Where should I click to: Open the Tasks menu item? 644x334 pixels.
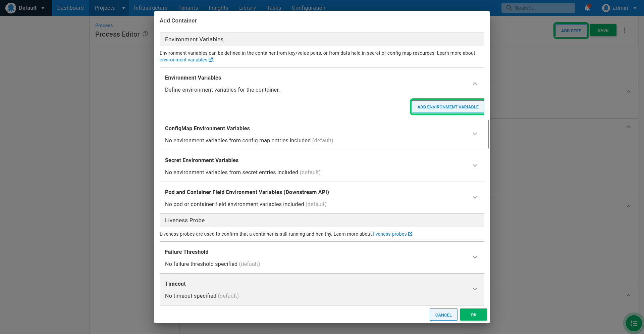coord(274,8)
